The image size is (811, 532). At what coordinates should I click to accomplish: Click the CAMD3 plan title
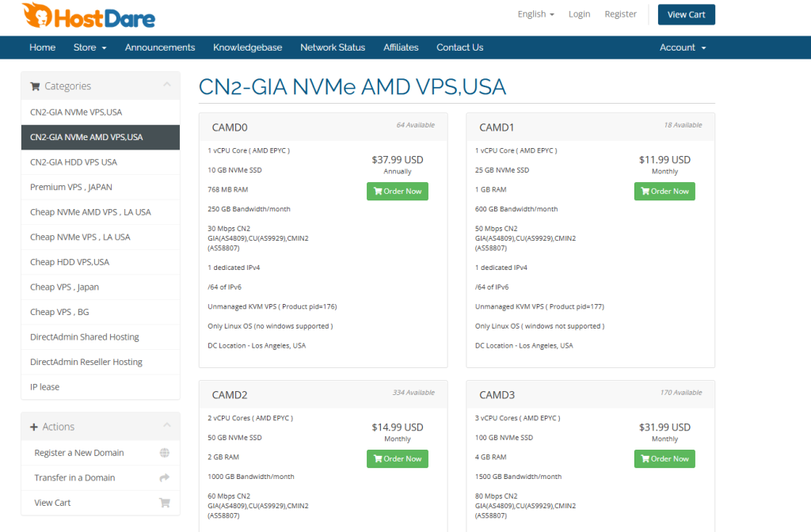[497, 395]
